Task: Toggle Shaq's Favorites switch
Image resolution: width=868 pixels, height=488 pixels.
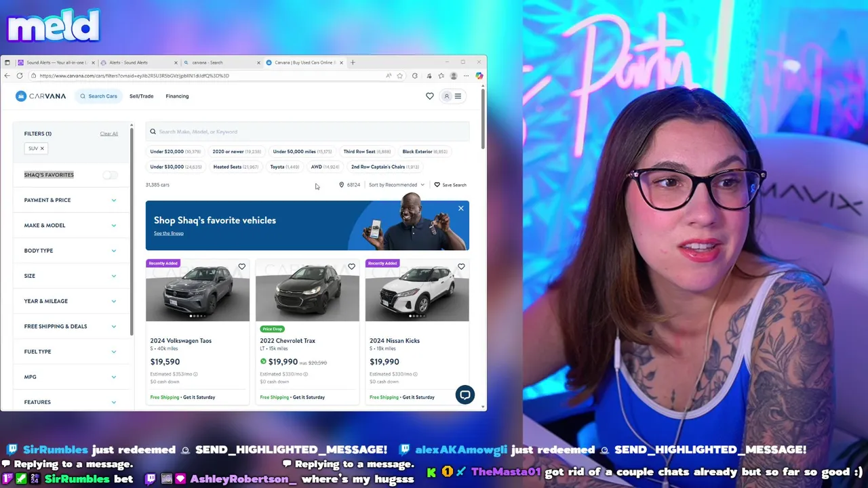Action: point(110,175)
